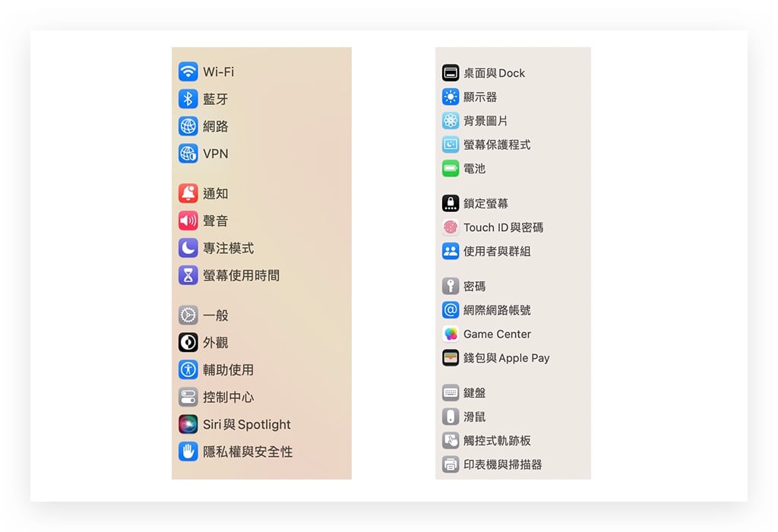The height and width of the screenshot is (532, 778).
Task: Select the 藍牙 text label
Action: (215, 100)
